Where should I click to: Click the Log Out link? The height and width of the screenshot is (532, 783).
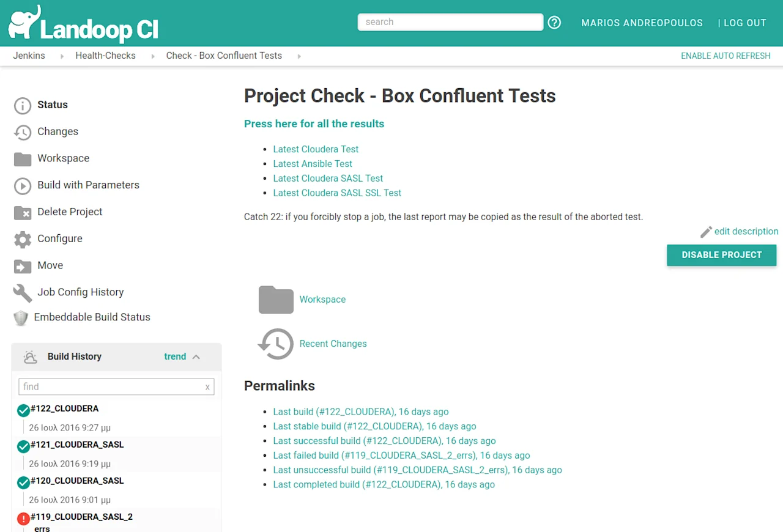coord(745,23)
